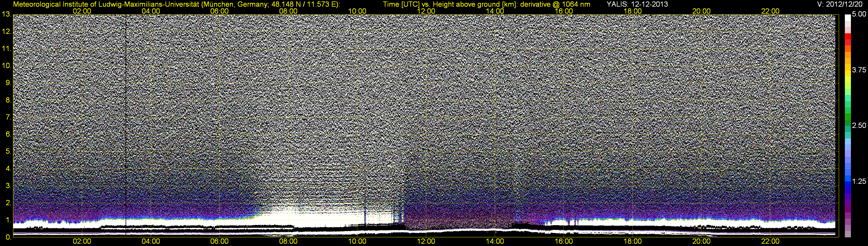Click the '2.50' color scale value
Viewport: 868px width, 246px height.
[859, 126]
